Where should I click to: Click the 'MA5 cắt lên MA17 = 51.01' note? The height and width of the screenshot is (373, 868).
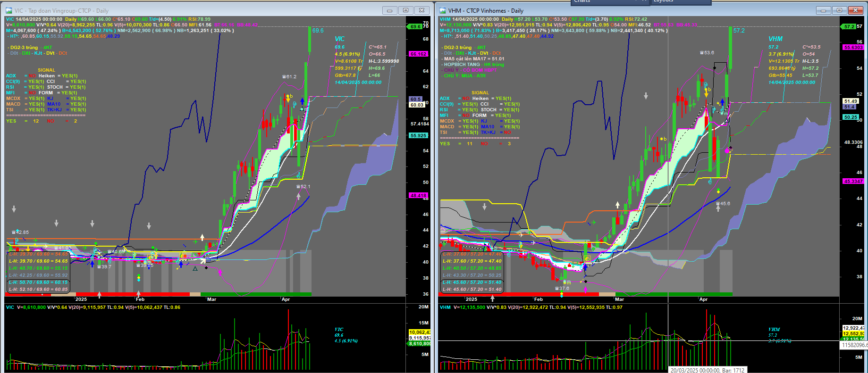tap(473, 59)
